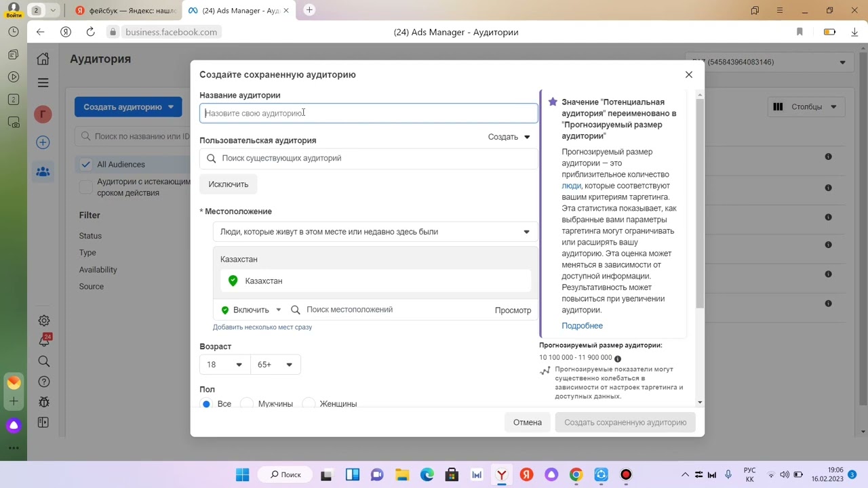Click 'Создать сохраненную аудиторию' submit button
This screenshot has height=488, width=868.
coord(625,422)
